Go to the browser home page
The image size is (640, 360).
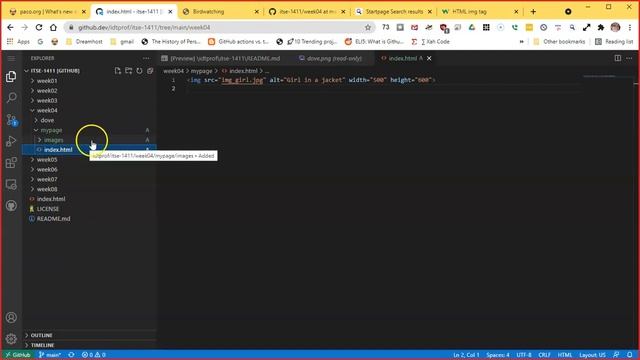[53, 27]
